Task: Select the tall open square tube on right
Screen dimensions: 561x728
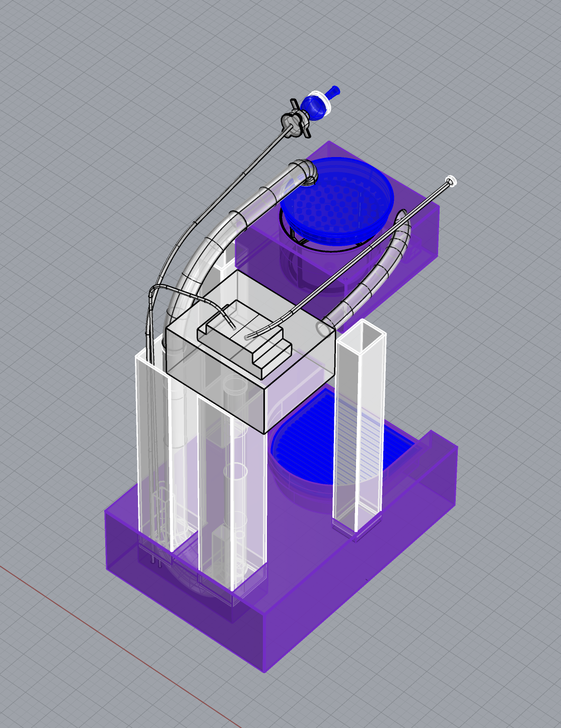Action: pyautogui.click(x=359, y=427)
